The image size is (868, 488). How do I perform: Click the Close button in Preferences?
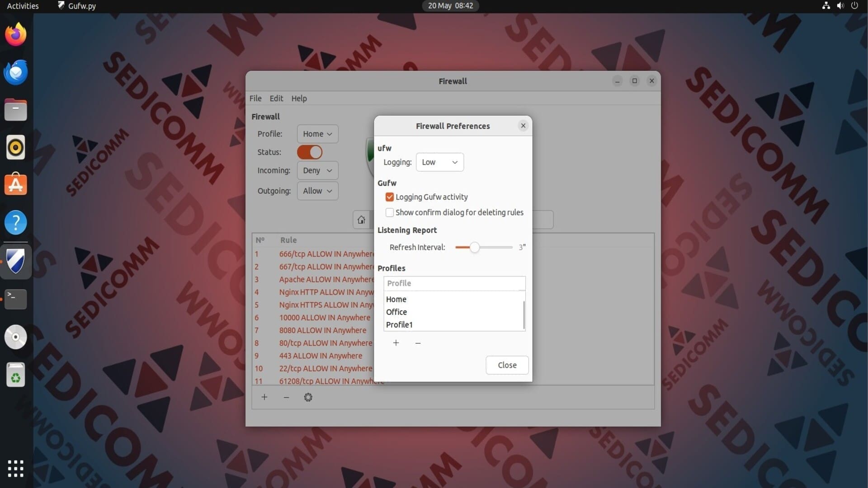(x=507, y=365)
